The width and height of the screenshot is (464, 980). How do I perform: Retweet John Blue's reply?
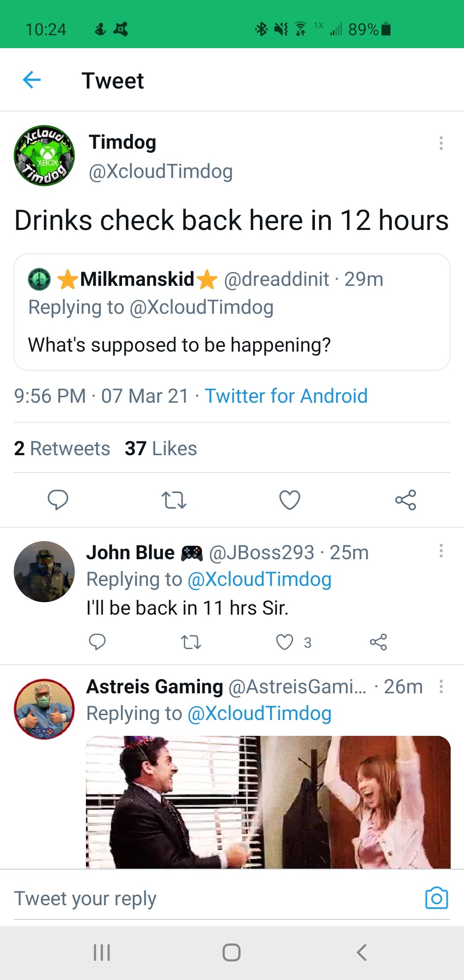[x=191, y=642]
